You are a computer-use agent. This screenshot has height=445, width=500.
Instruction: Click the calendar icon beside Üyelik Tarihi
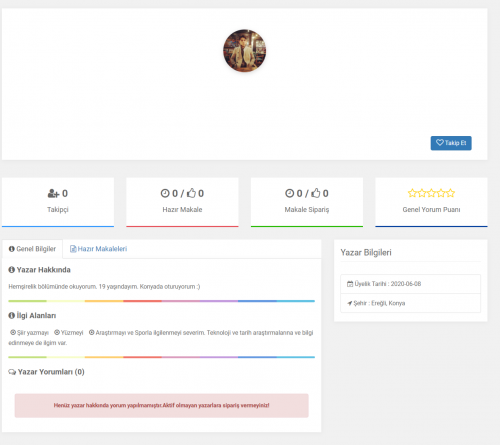(350, 284)
